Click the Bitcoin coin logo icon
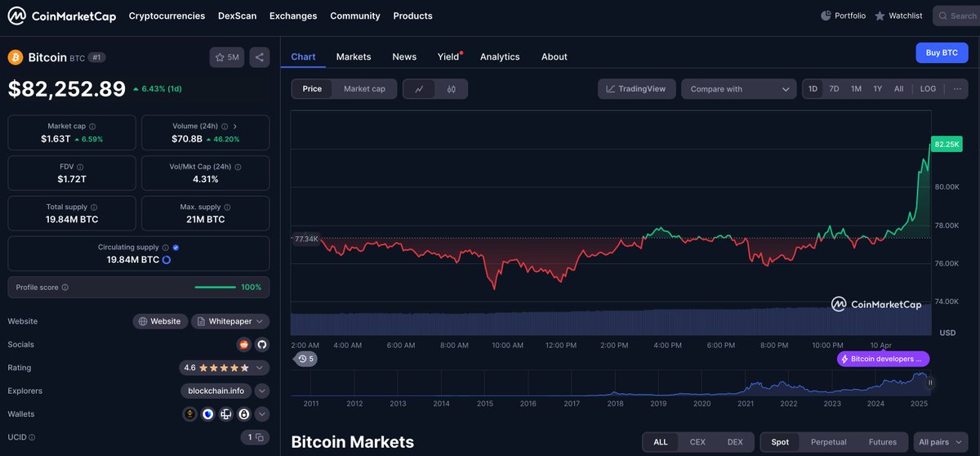This screenshot has height=456, width=980. tap(15, 57)
